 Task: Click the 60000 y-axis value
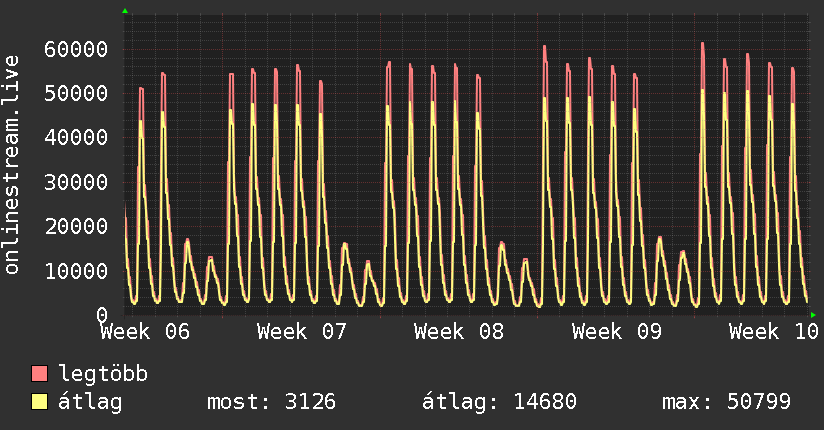[76, 49]
